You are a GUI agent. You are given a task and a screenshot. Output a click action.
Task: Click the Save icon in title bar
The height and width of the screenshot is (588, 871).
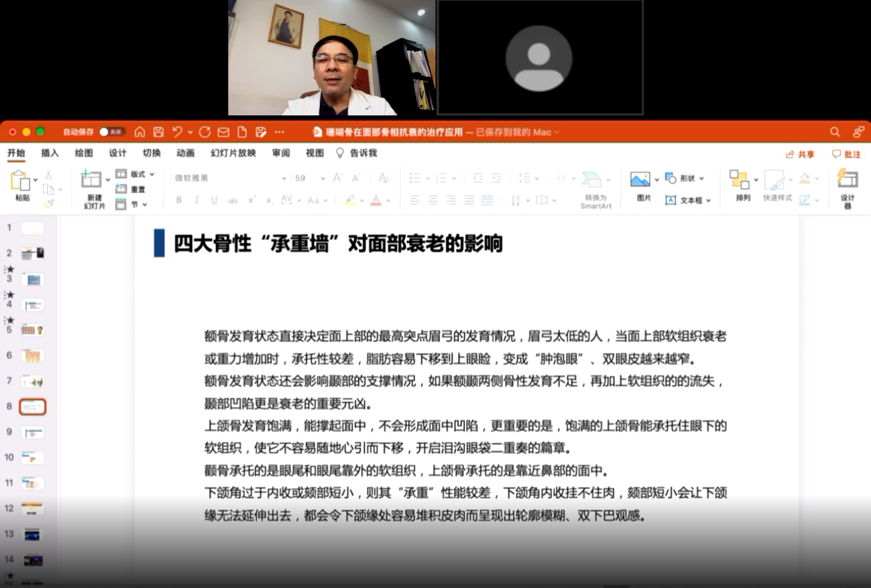click(x=158, y=132)
